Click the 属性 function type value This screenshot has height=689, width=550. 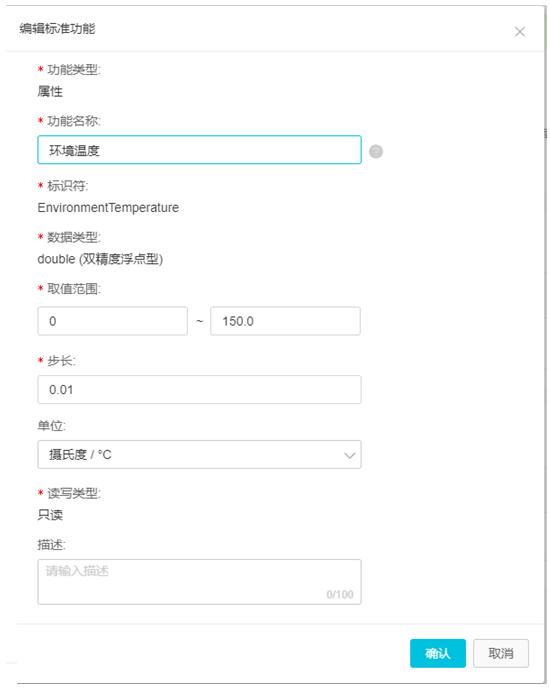(50, 91)
